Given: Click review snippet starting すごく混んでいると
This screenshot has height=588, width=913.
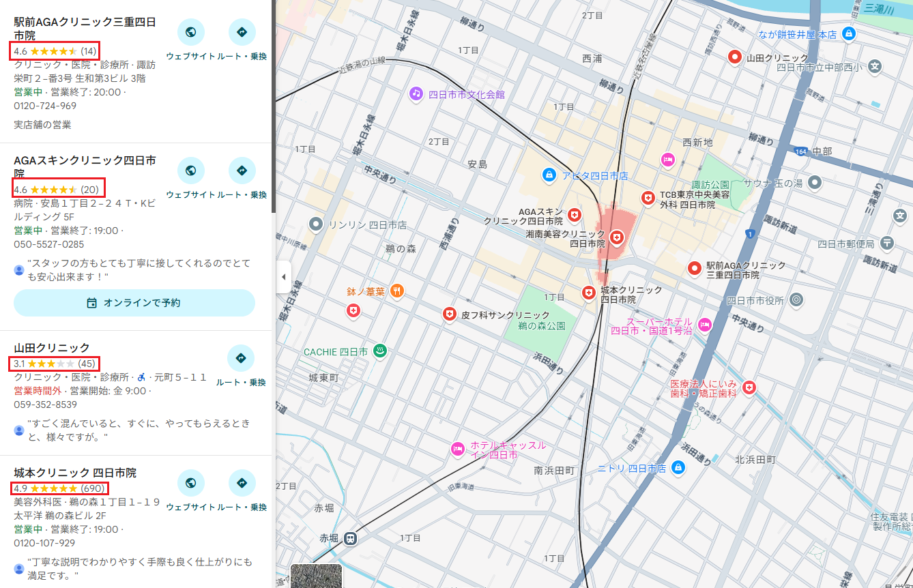Looking at the screenshot, I should click(x=139, y=430).
